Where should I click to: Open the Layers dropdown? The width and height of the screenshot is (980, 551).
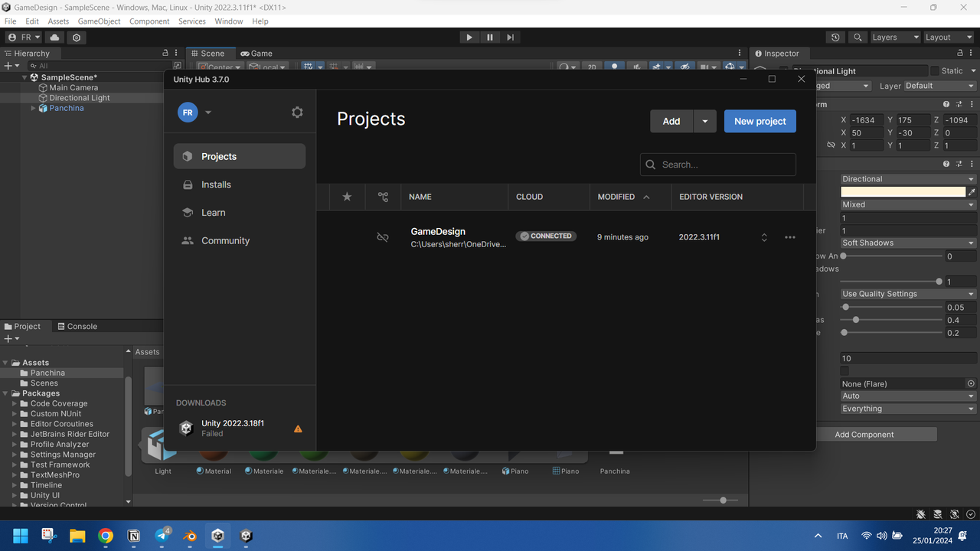click(x=896, y=37)
